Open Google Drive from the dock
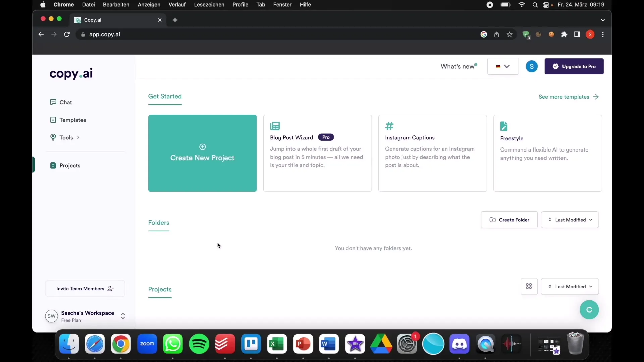The image size is (644, 362). point(381,344)
